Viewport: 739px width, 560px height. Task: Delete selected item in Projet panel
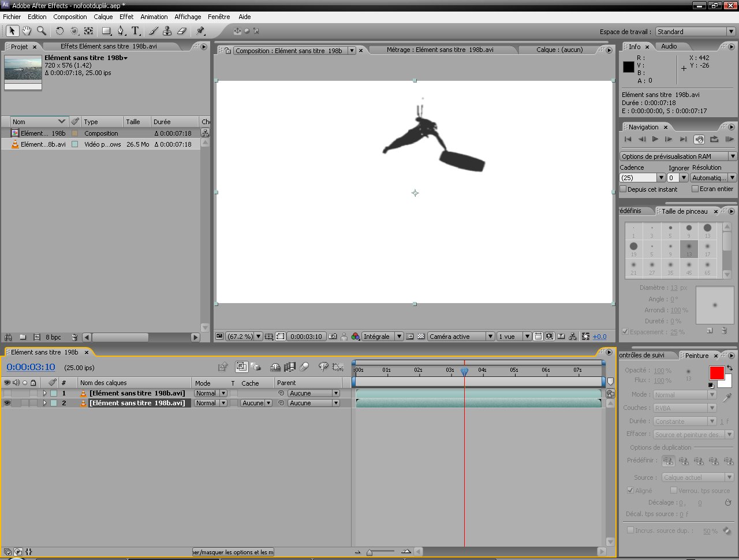[74, 337]
